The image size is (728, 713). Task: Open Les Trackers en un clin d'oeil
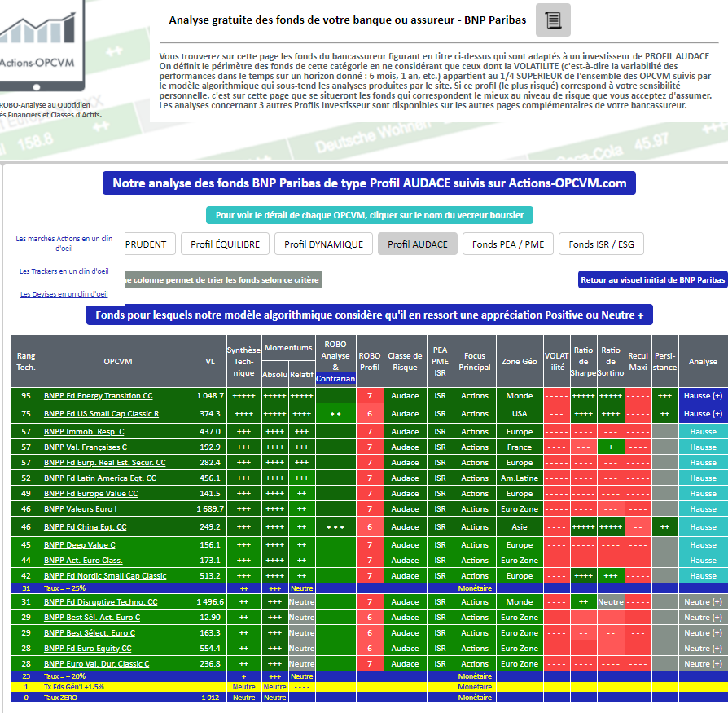coord(64,271)
